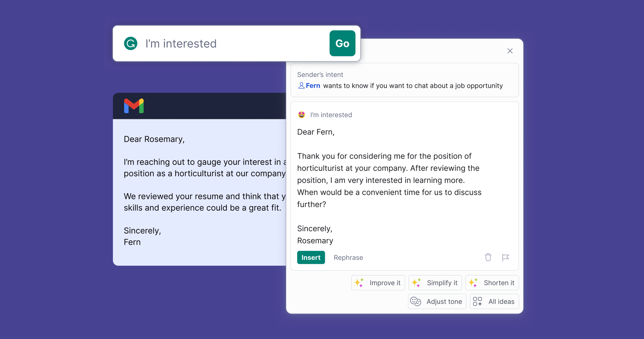Click the Gmail logo icon
Image resolution: width=644 pixels, height=339 pixels.
coord(134,106)
